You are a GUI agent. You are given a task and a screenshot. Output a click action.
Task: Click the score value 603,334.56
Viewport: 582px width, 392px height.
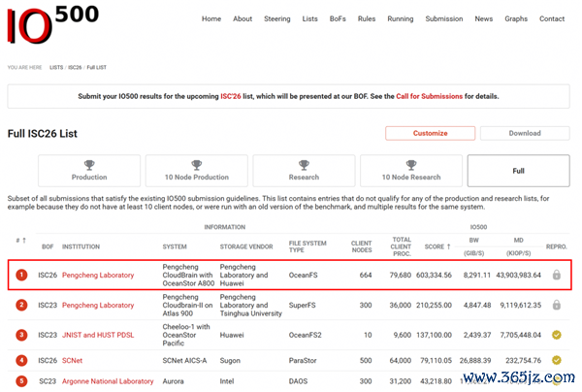point(434,275)
